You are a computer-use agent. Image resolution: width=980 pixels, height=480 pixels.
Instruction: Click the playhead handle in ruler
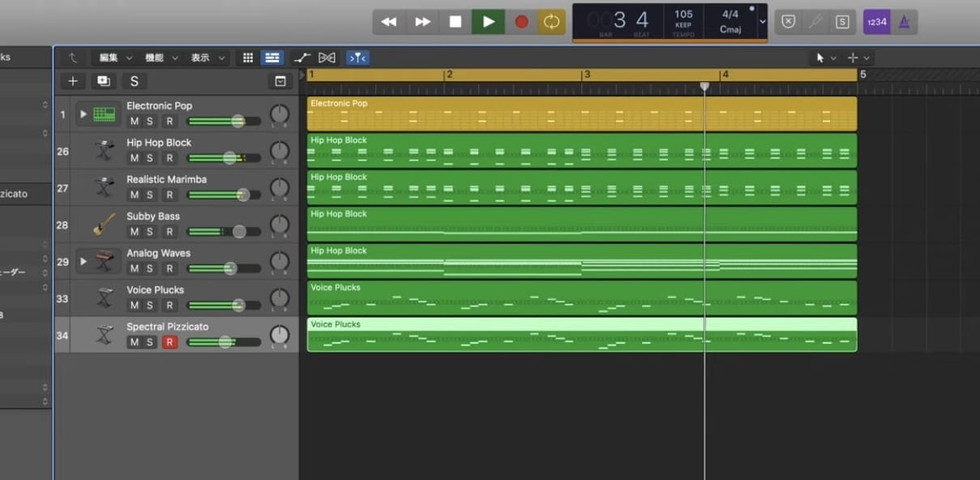pyautogui.click(x=704, y=86)
